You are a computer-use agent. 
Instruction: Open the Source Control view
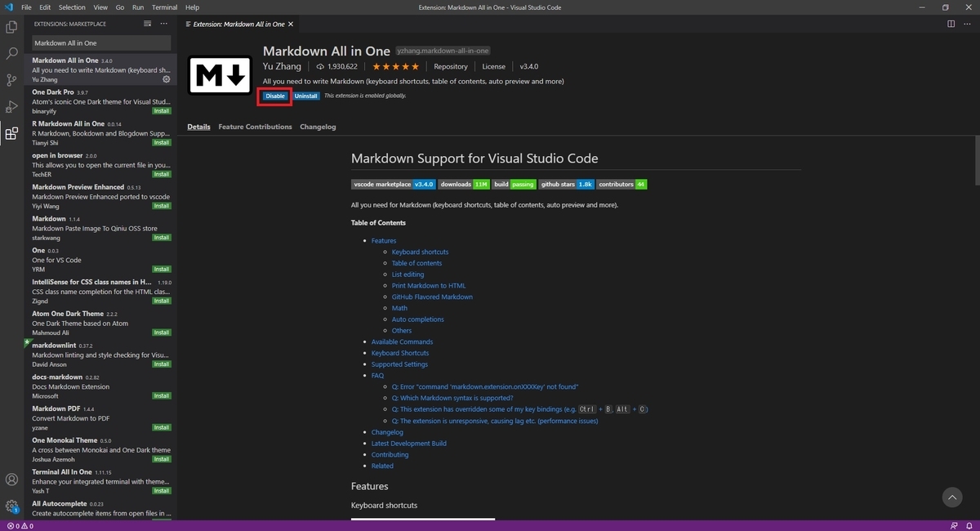click(x=11, y=80)
